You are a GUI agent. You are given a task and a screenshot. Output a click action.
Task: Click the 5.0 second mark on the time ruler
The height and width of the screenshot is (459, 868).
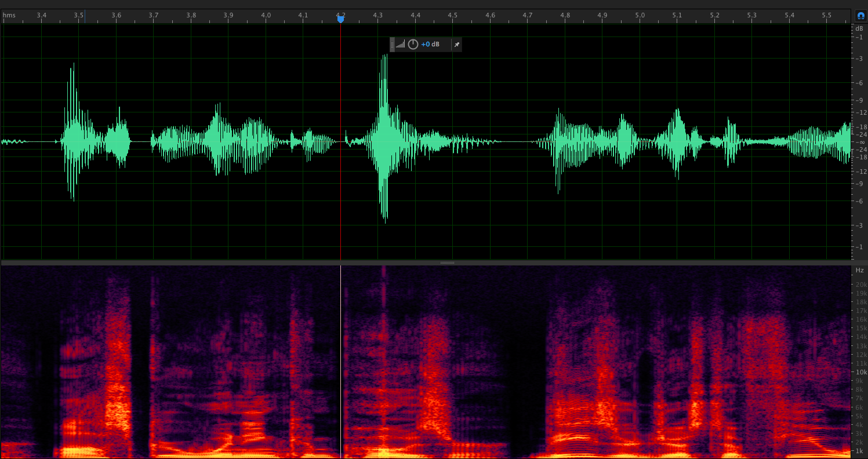coord(640,14)
